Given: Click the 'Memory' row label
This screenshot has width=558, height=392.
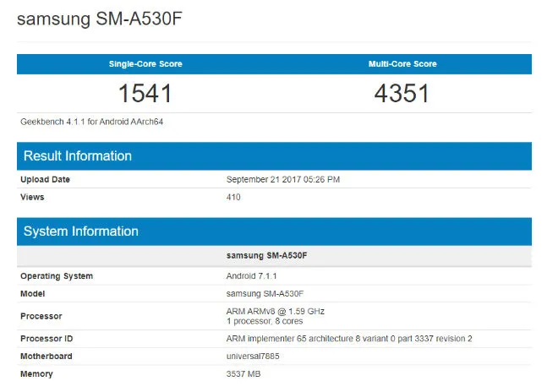Looking at the screenshot, I should pos(36,374).
